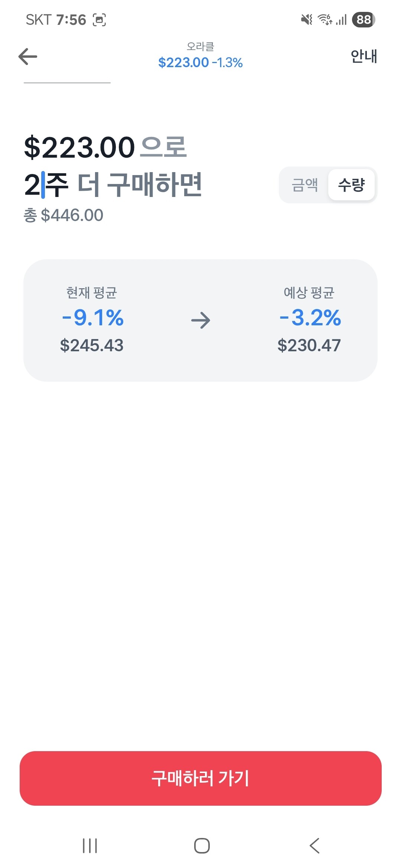Tap the Wi-Fi status icon

[325, 19]
